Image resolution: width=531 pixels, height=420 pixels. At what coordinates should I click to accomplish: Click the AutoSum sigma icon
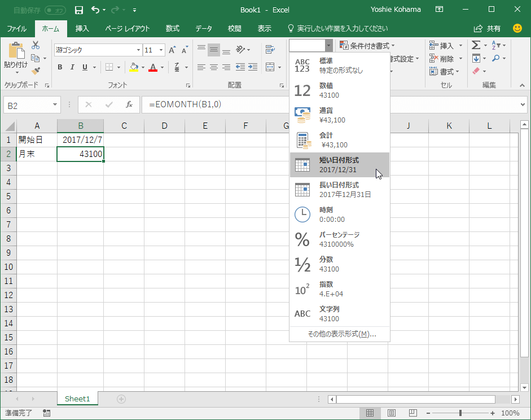coord(476,45)
